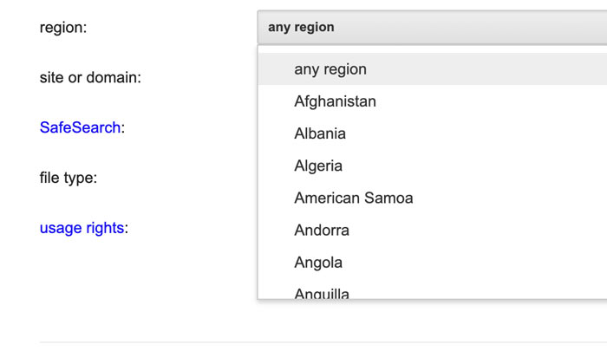Select Albania in the region list
The image size is (607, 364).
pyautogui.click(x=320, y=133)
